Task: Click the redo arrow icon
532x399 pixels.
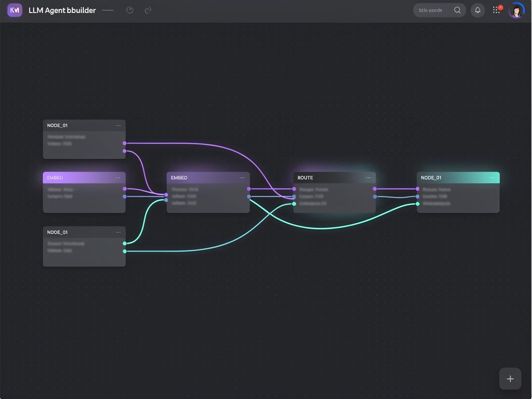Action: [148, 10]
